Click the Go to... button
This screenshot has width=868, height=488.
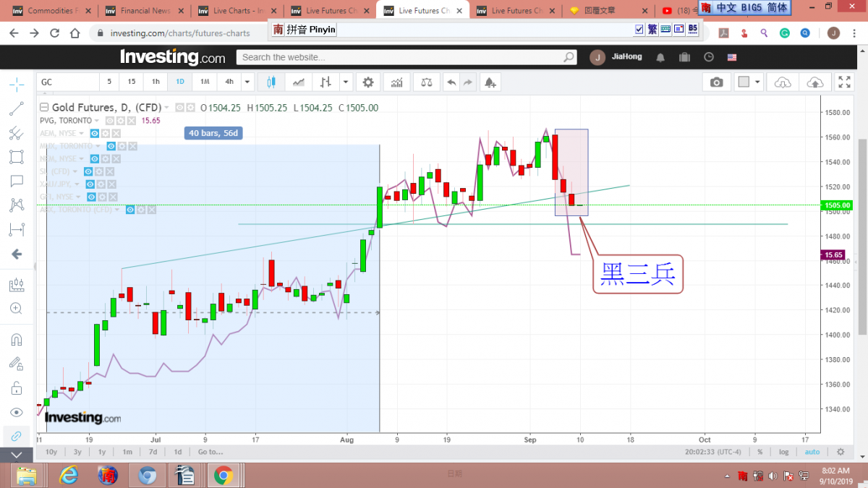pos(210,452)
